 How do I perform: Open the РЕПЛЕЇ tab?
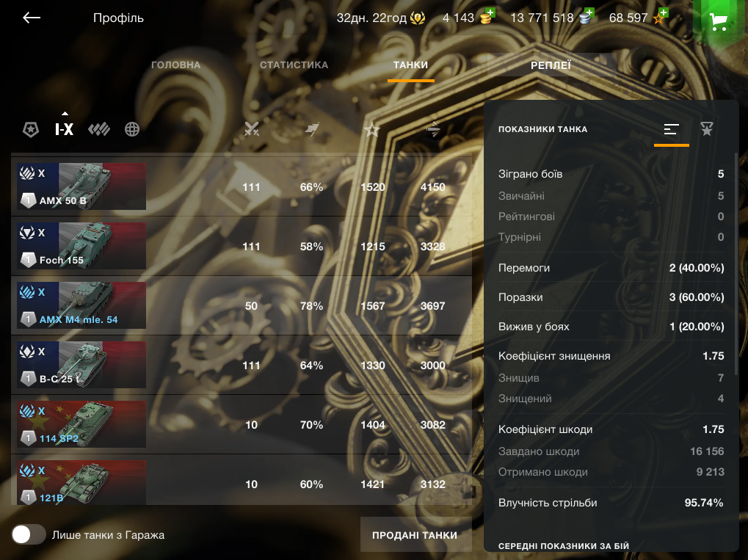coord(551,65)
